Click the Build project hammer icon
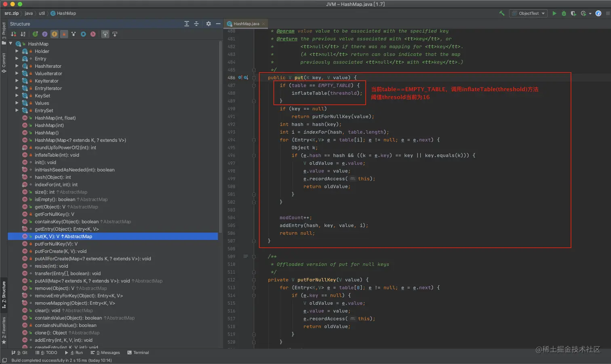The height and width of the screenshot is (364, 611). coord(502,13)
